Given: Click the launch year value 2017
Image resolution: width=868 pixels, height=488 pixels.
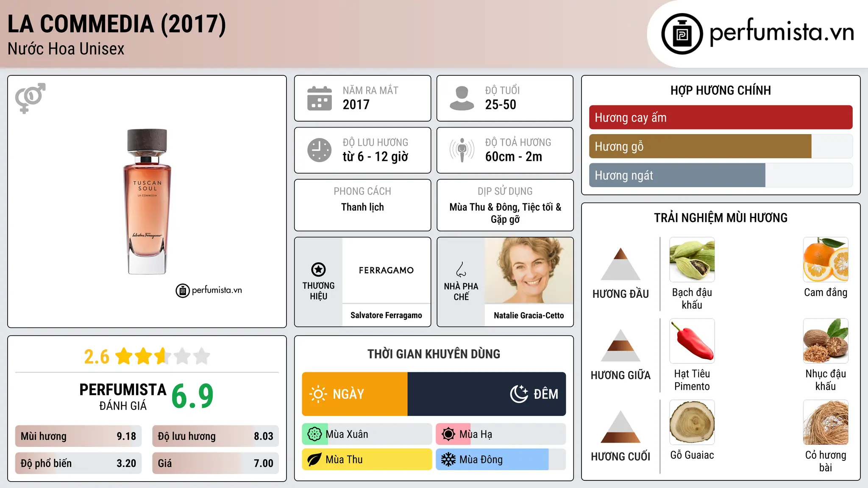Looking at the screenshot, I should coord(356,105).
